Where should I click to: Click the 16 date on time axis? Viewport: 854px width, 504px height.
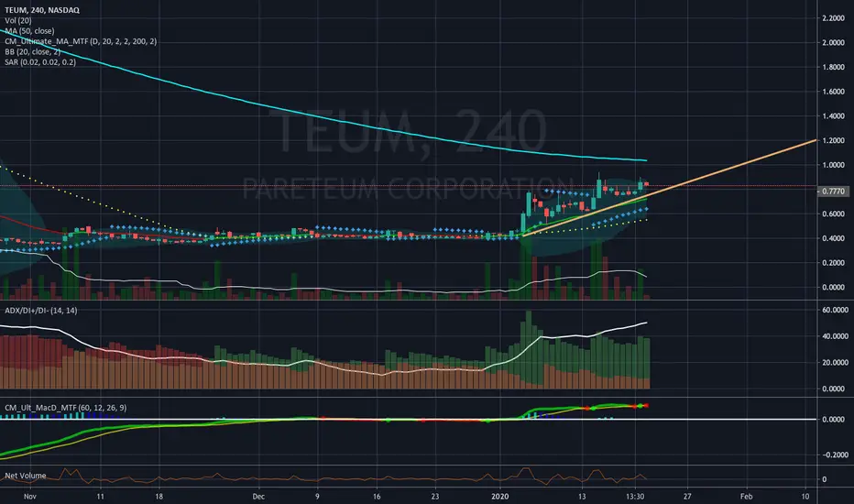377,497
